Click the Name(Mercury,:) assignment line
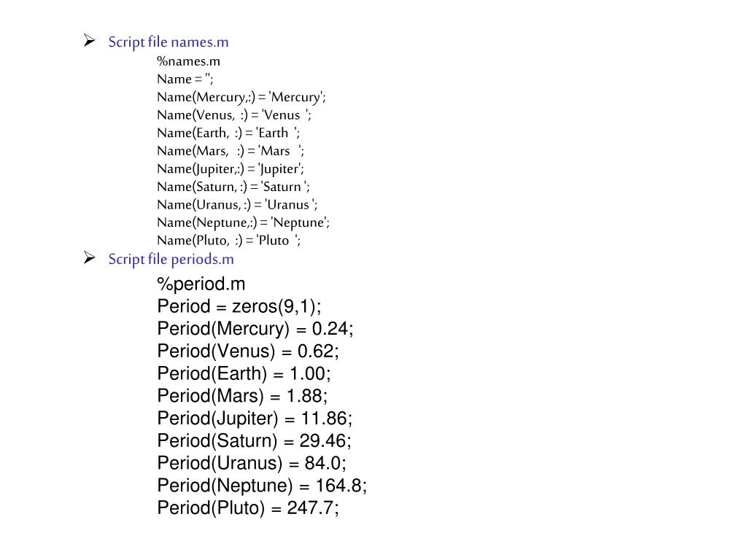This screenshot has height=560, width=747. [241, 97]
